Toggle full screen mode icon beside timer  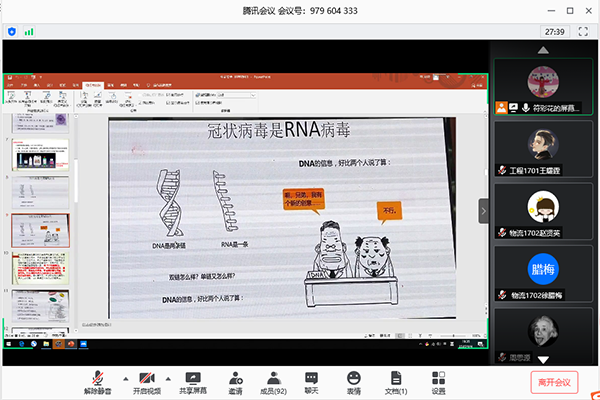pyautogui.click(x=583, y=32)
